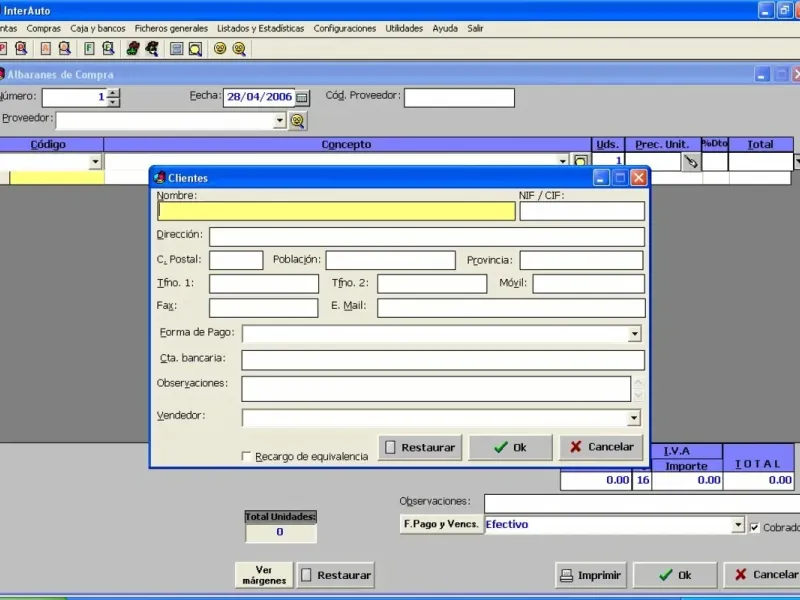This screenshot has height=600, width=800.
Task: Click the F.Pago y Vencs. button
Action: (x=441, y=524)
